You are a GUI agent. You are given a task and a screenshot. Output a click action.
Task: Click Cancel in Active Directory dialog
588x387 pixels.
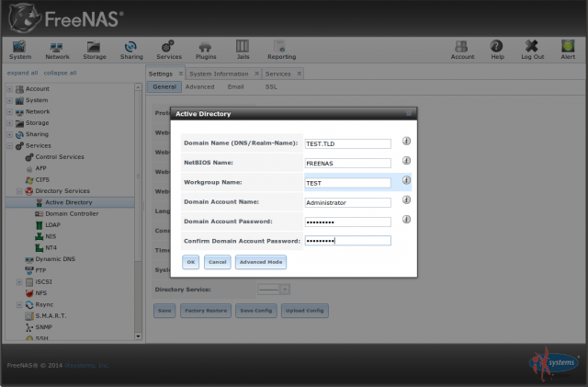tap(218, 262)
